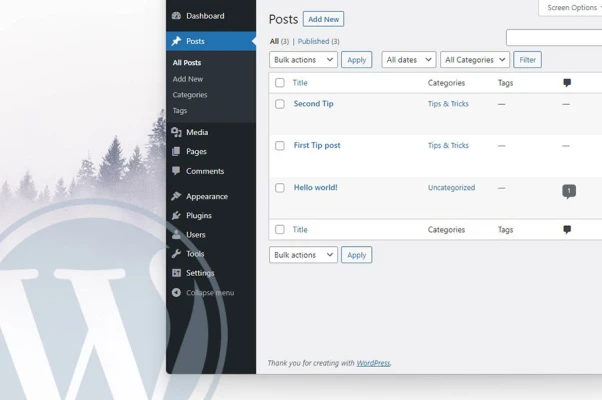Select All Posts submenu item
The height and width of the screenshot is (400, 602).
187,63
